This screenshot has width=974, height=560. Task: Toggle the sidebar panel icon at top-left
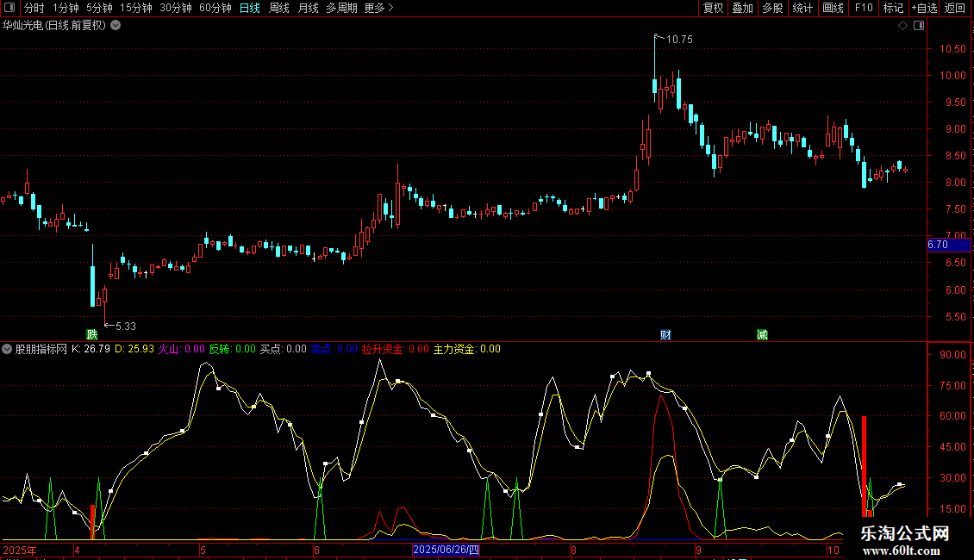point(9,8)
